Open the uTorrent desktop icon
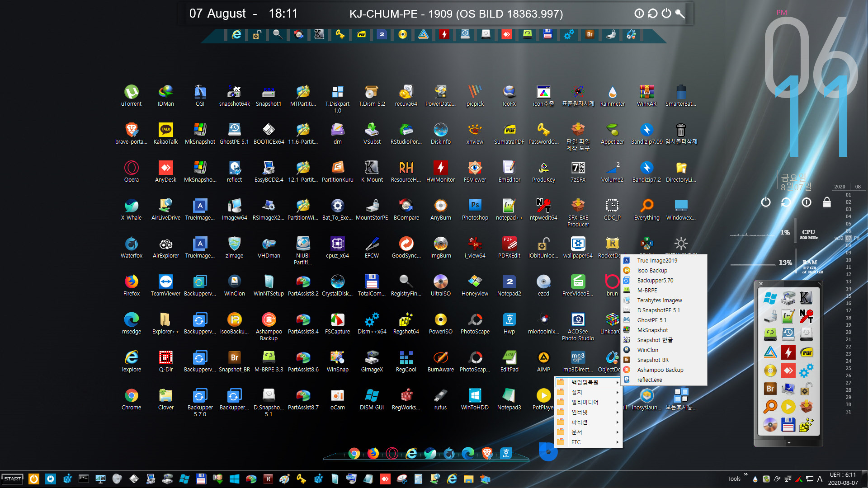This screenshot has width=868, height=488. coord(131,95)
